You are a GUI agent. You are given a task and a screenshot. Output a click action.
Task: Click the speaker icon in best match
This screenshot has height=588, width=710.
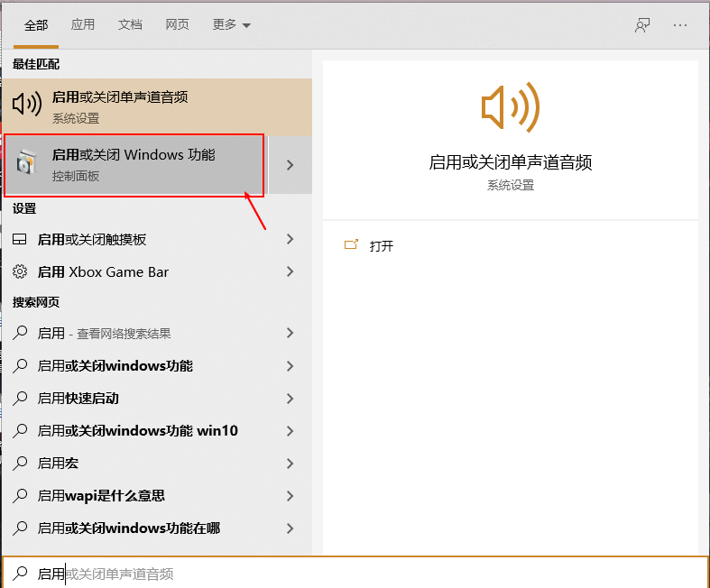[27, 105]
